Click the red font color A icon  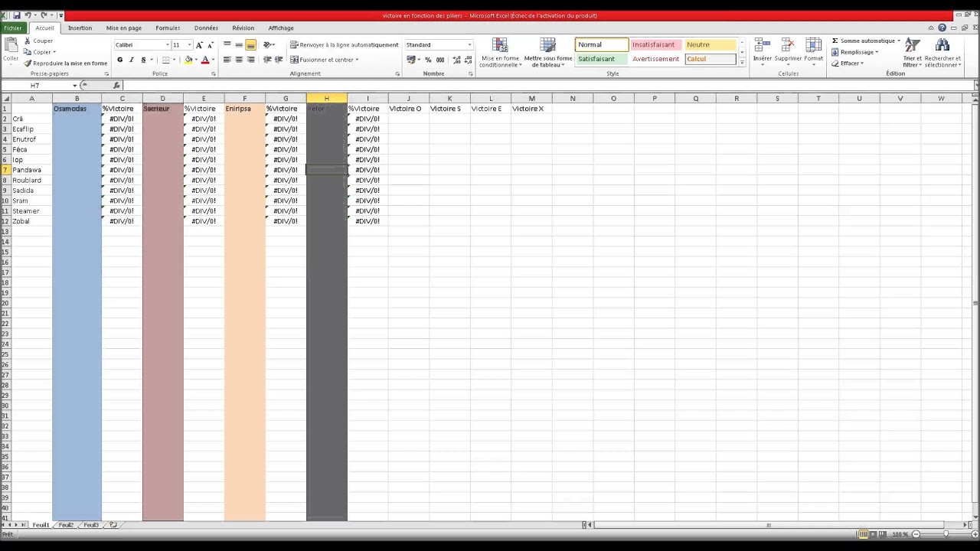pyautogui.click(x=204, y=60)
